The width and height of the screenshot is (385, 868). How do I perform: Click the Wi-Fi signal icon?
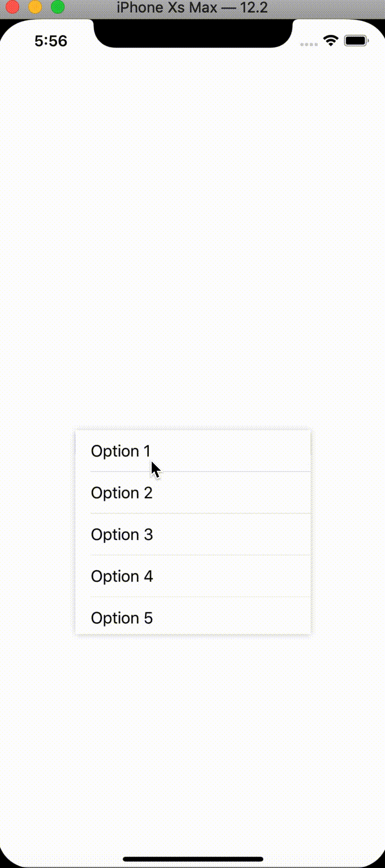330,40
